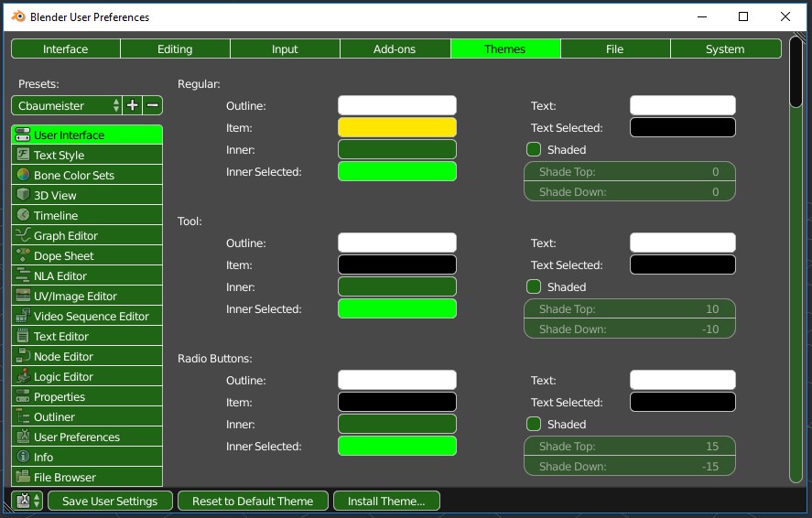The width and height of the screenshot is (812, 518).
Task: Edit Tool Outline white color swatch
Action: 397,243
